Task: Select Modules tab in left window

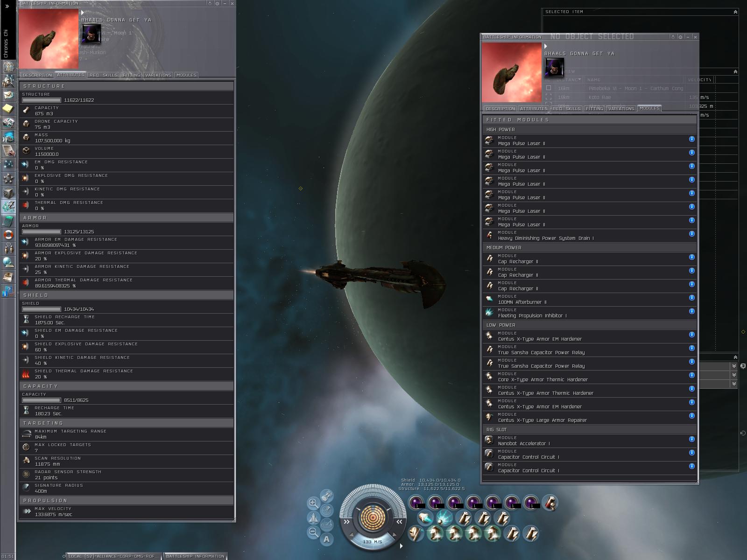Action: 186,75
